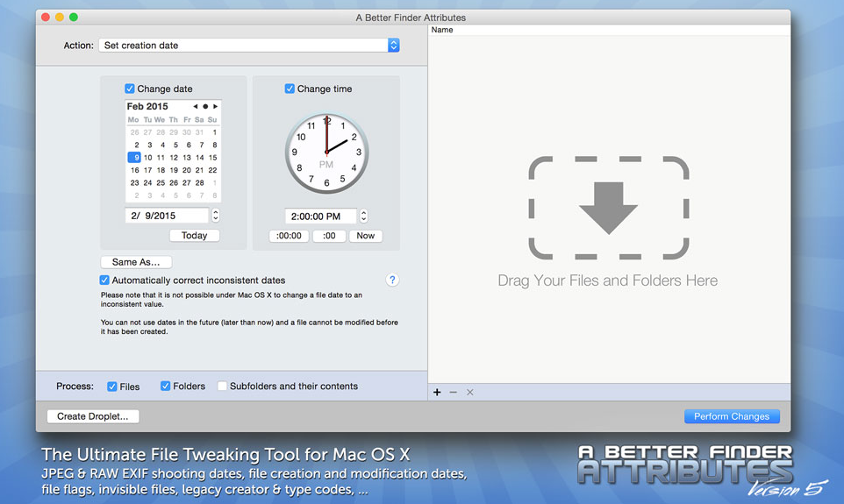844x504 pixels.
Task: Minimize window with yellow button
Action: [60, 18]
